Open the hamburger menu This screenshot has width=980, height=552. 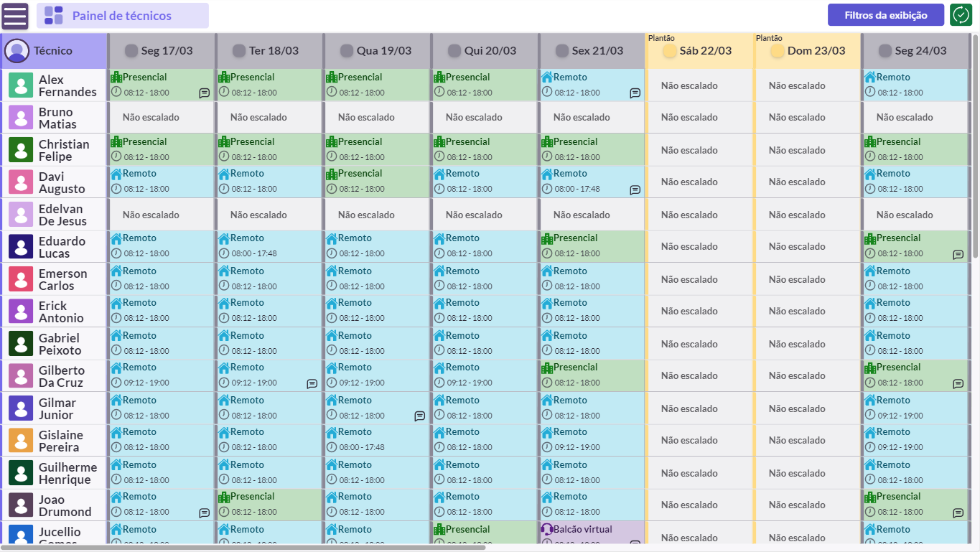[x=15, y=16]
